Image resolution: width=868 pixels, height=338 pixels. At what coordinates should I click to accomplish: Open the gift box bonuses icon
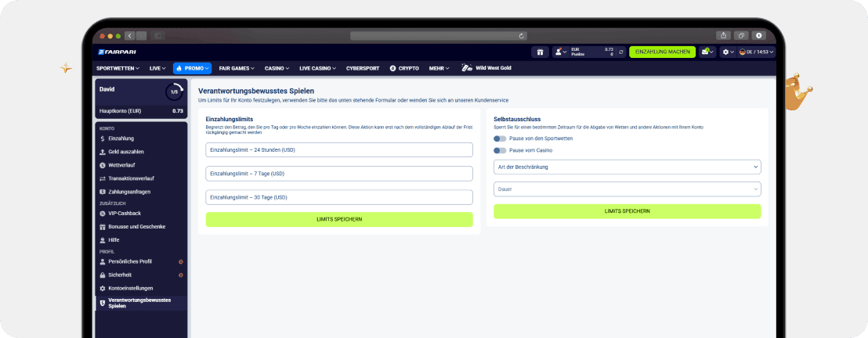coord(540,52)
